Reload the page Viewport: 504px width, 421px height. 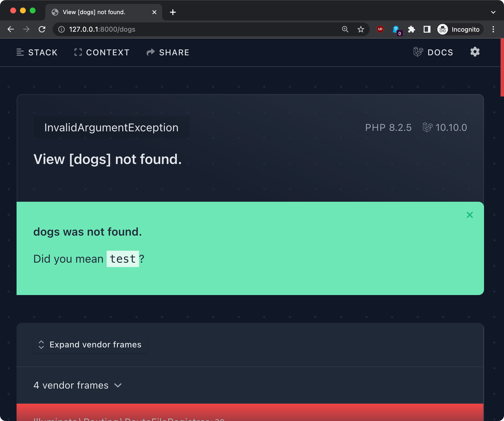click(42, 29)
